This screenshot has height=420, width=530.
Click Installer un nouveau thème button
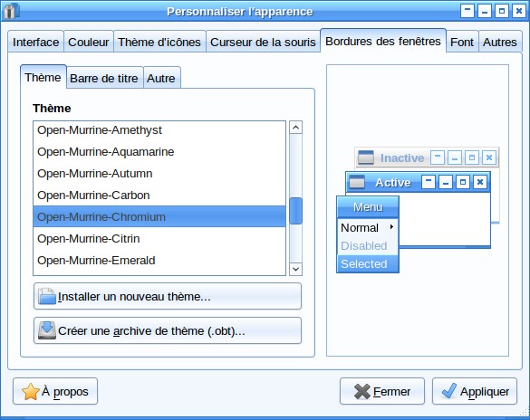click(x=168, y=296)
